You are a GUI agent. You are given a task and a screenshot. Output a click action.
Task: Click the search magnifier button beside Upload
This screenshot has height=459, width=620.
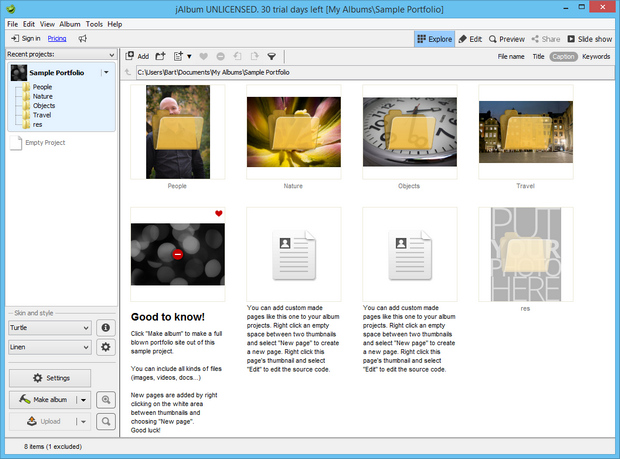click(106, 421)
